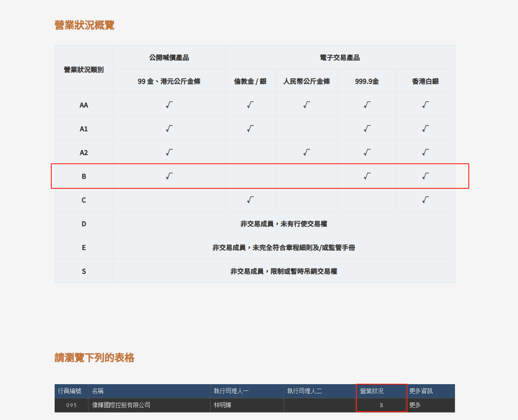The width and height of the screenshot is (518, 420).
Task: Click the B row checkmark under 99 金、港元公斤金條
Action: click(x=169, y=176)
